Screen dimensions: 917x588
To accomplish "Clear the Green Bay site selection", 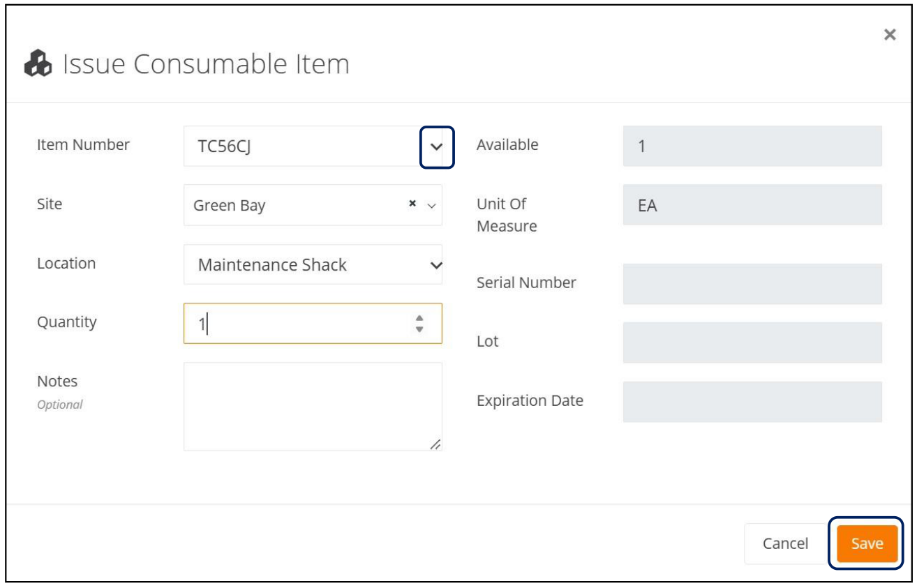I will click(412, 204).
